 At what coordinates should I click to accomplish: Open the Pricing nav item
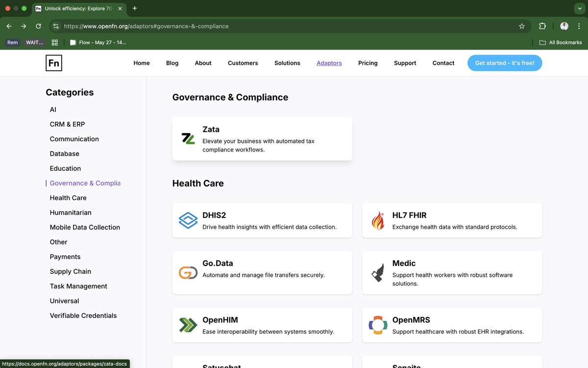(x=367, y=63)
